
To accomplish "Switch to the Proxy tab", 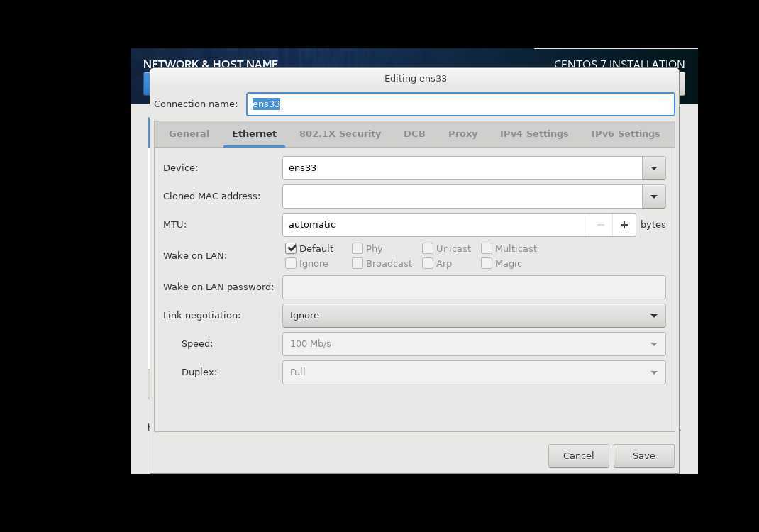I will click(x=462, y=134).
